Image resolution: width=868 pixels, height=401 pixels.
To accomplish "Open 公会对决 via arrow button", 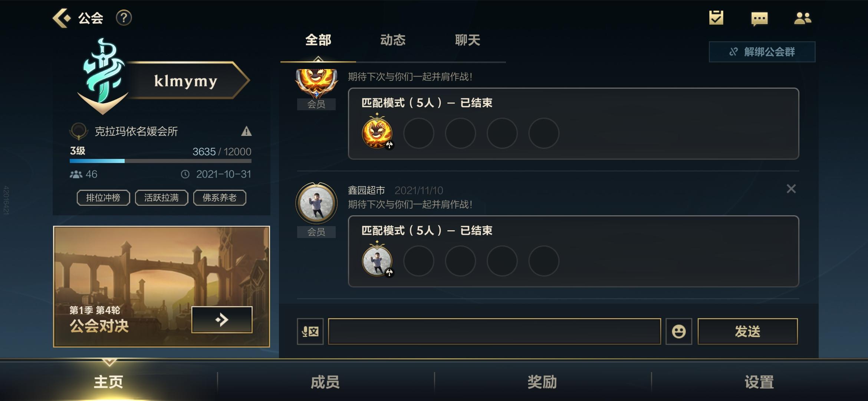I will [x=222, y=319].
